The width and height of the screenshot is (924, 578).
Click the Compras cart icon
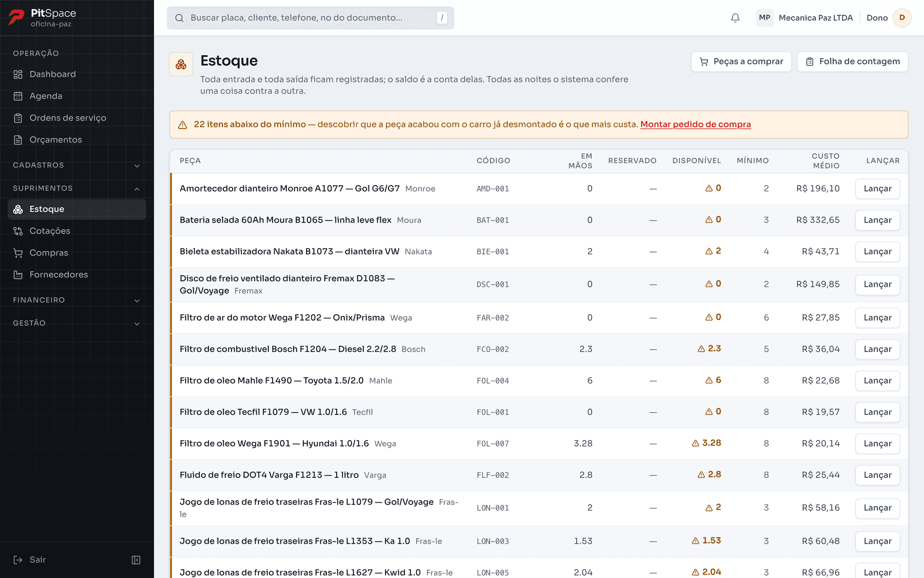[18, 253]
